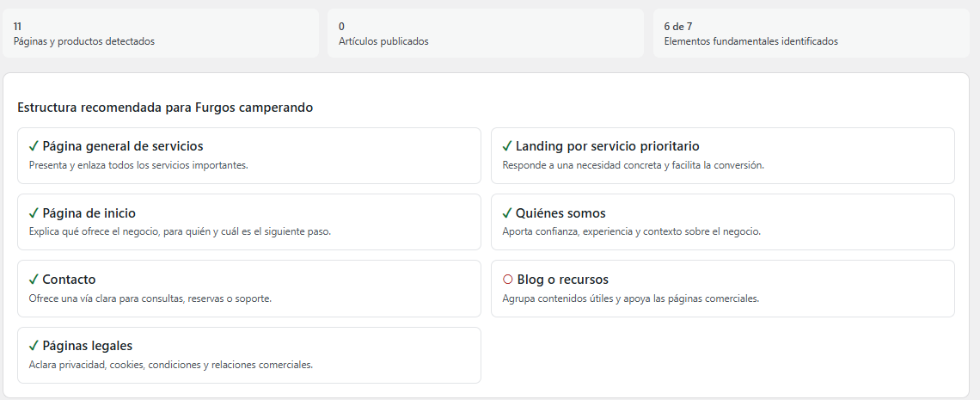The image size is (980, 400).
Task: Select the Página de inicio heading
Action: click(x=89, y=213)
